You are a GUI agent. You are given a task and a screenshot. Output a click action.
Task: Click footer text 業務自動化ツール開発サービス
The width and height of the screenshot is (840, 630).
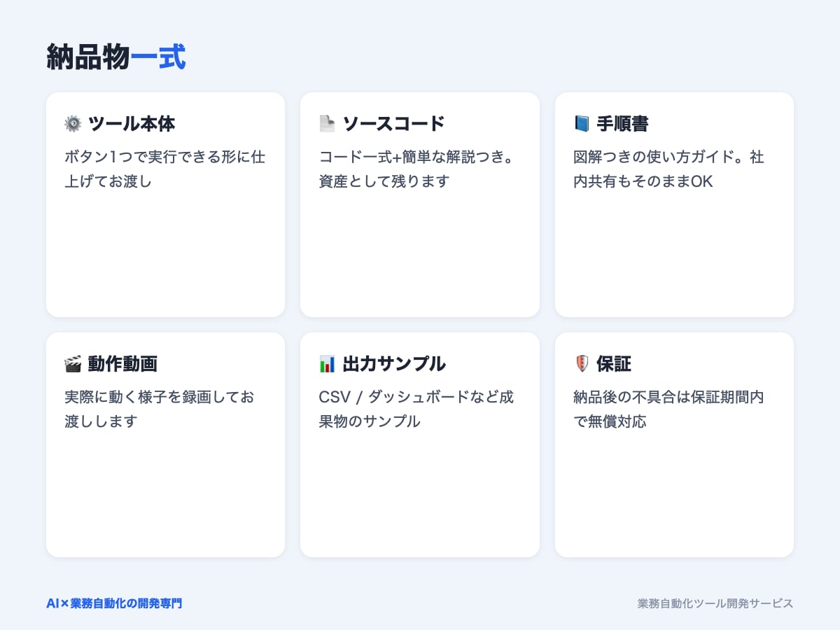point(715,603)
